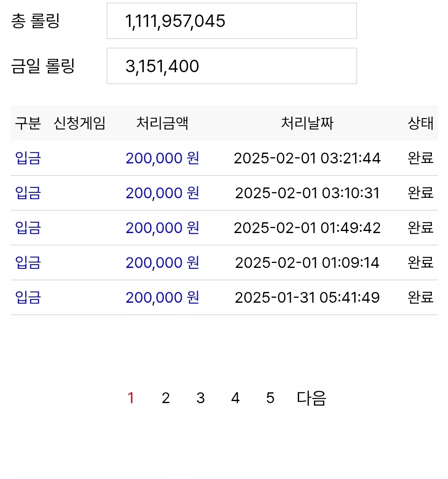Image resolution: width=448 pixels, height=479 pixels.
Task: Go to page 2
Action: 166,398
